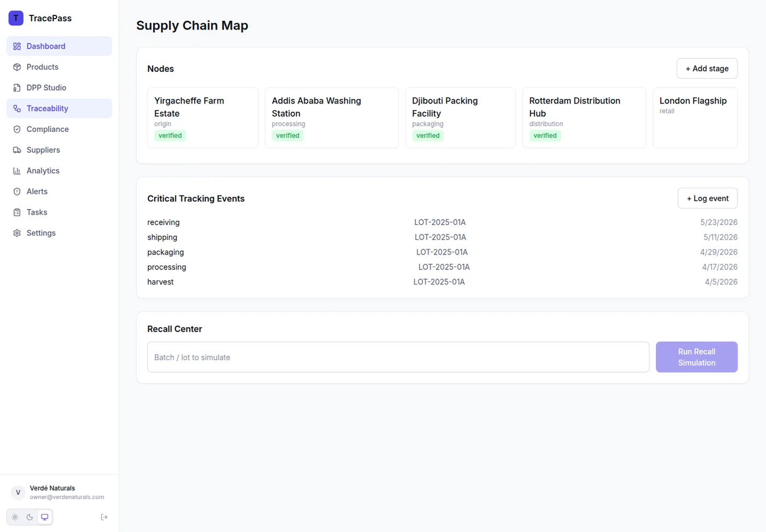The image size is (766, 532).
Task: Click the DPP Studio document icon
Action: [x=17, y=88]
